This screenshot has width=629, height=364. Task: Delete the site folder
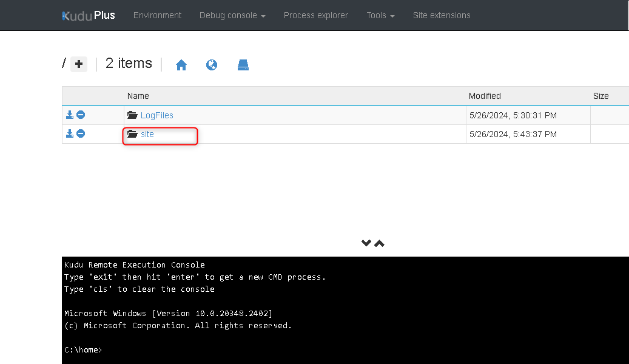pos(81,133)
